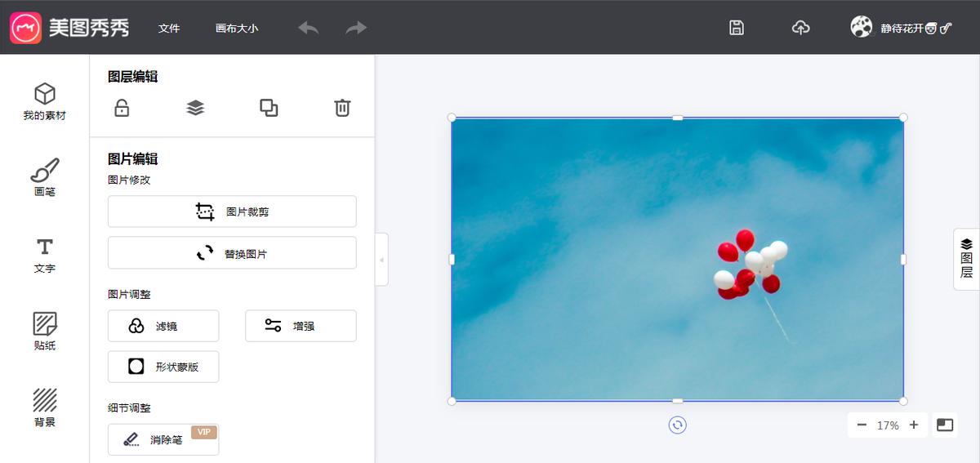Open the 文字 text tool
The image size is (980, 463).
[45, 255]
